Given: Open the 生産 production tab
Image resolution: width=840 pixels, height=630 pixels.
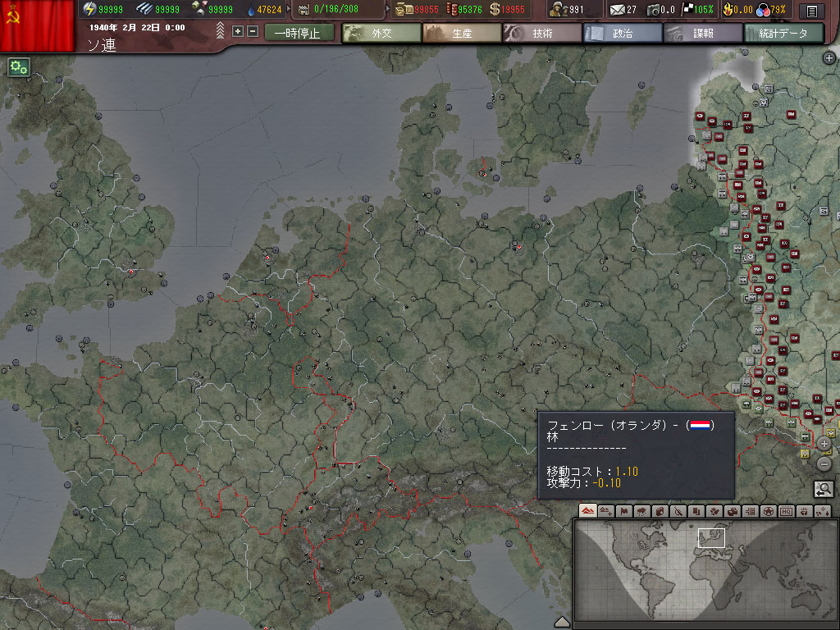Looking at the screenshot, I should point(462,33).
